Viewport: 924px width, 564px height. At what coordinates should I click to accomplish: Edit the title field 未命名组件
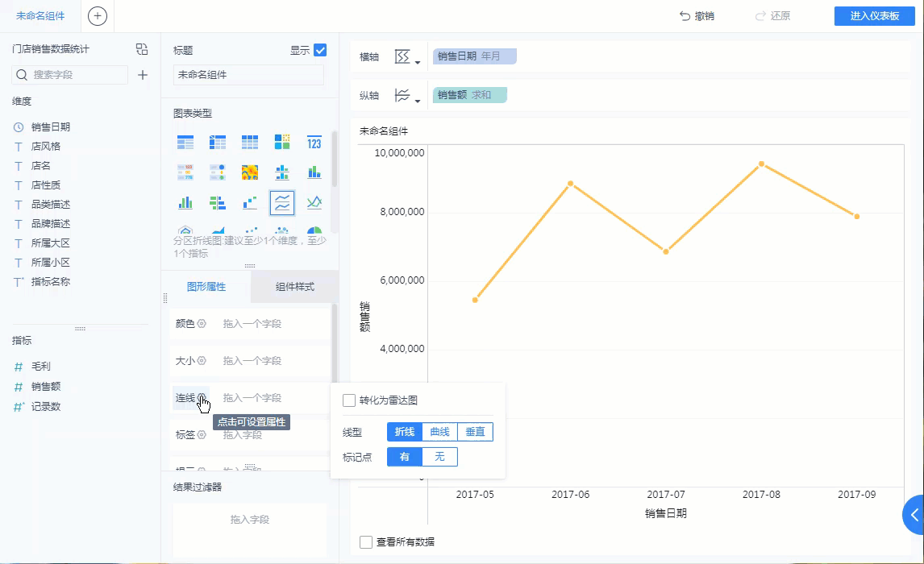[x=248, y=75]
